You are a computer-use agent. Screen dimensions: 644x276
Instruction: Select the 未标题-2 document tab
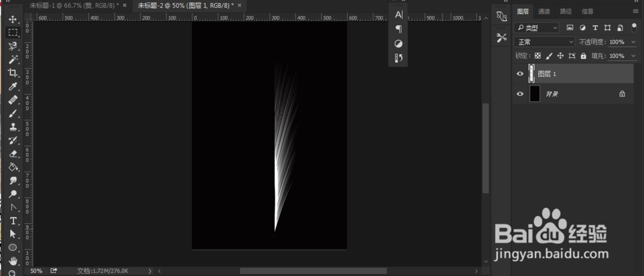(185, 5)
